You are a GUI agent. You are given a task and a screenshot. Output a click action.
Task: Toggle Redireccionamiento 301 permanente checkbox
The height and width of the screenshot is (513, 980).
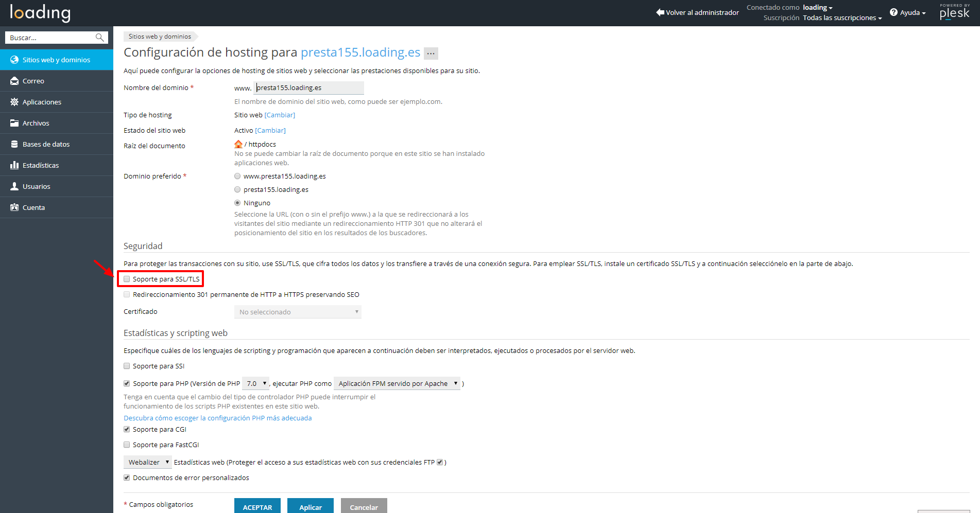click(x=127, y=294)
